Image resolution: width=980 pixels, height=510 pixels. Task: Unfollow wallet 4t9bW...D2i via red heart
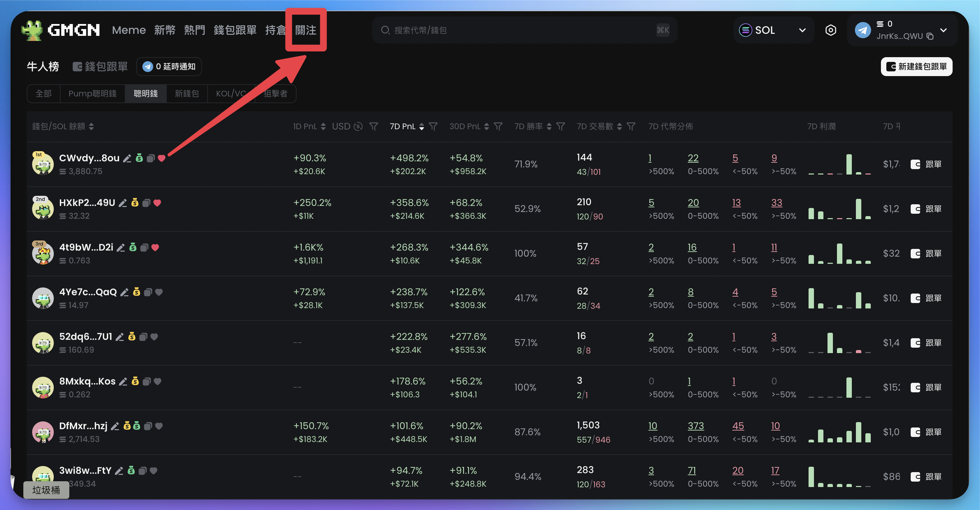click(x=155, y=248)
